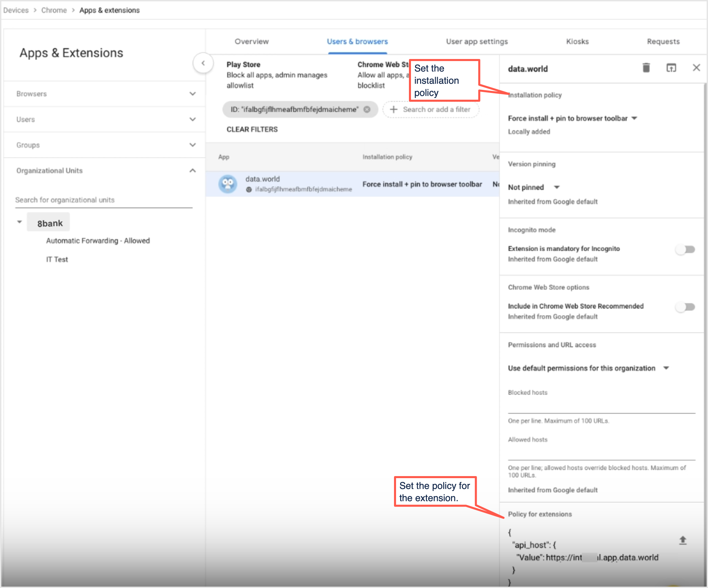Click the App column header
The height and width of the screenshot is (588, 708).
click(224, 157)
